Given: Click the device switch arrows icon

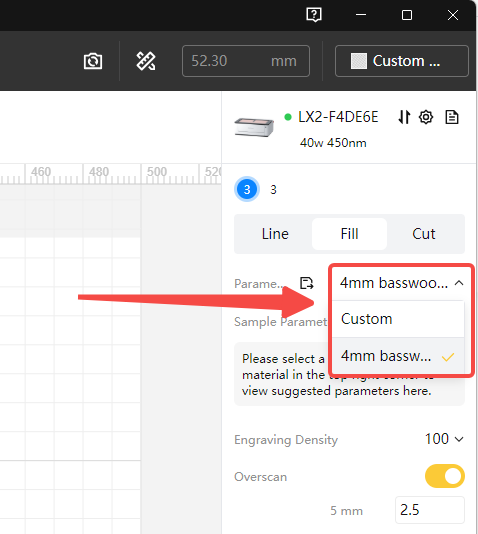Looking at the screenshot, I should 404,117.
